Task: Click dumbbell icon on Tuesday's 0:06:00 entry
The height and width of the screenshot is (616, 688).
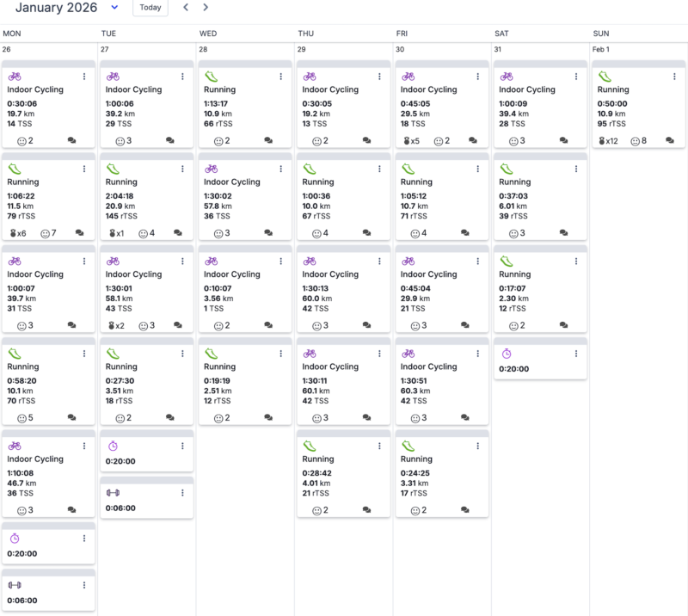Action: pyautogui.click(x=112, y=492)
